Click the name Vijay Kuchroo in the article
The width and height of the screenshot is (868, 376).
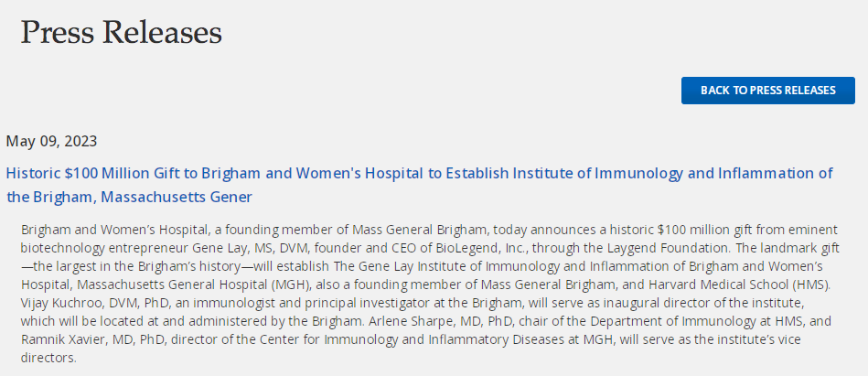click(x=52, y=304)
